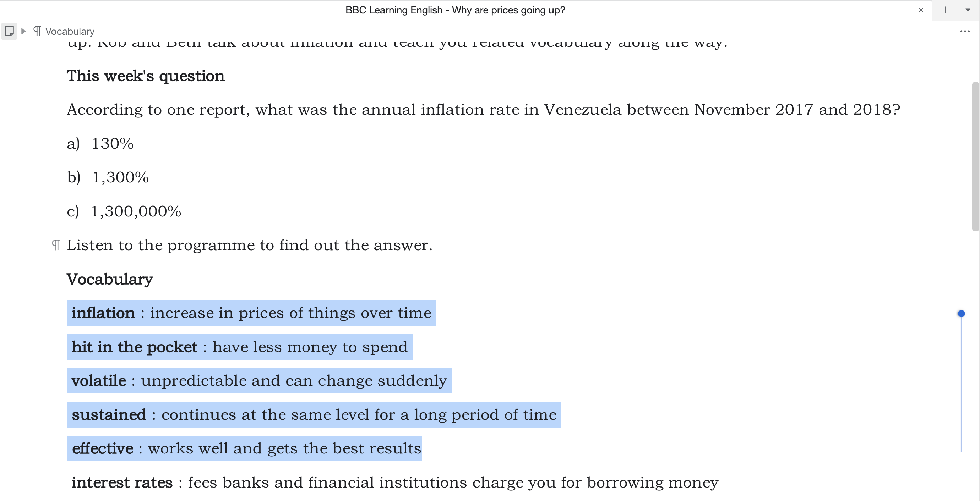
Task: Click the vertical scrollbar thumb
Action: click(x=975, y=156)
